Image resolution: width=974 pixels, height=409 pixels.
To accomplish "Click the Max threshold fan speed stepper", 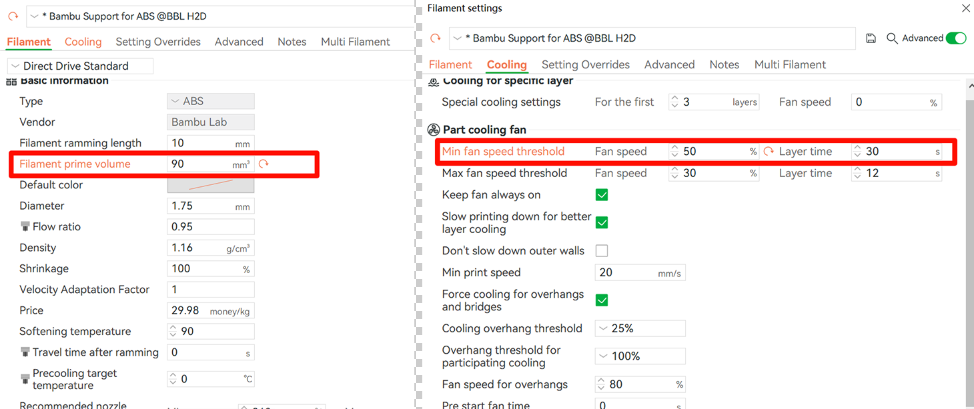I will tap(676, 173).
